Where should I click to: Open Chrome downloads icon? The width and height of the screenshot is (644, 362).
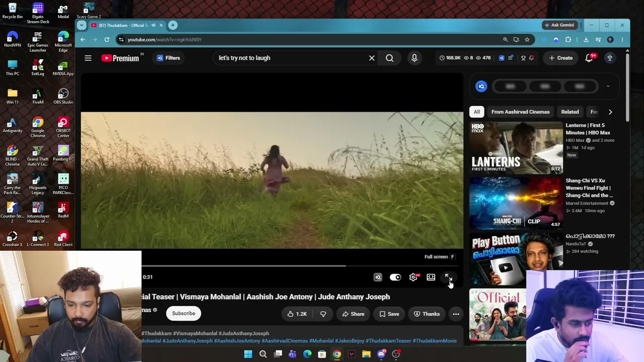click(586, 39)
